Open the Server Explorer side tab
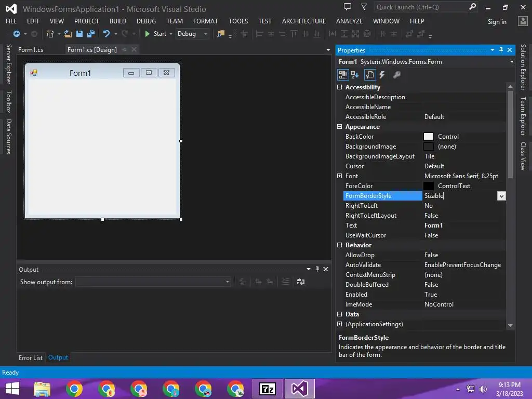The image size is (532, 399). pos(9,64)
